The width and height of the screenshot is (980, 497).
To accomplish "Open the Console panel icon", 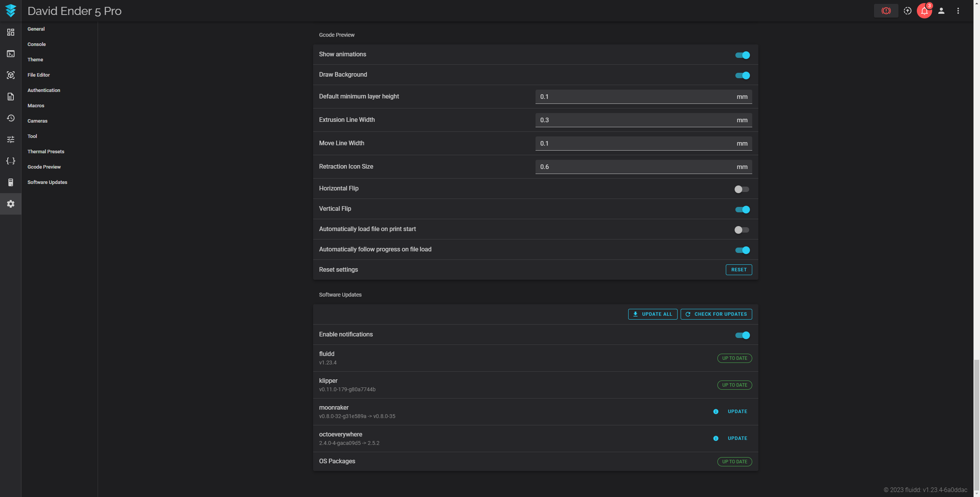I will click(x=10, y=54).
